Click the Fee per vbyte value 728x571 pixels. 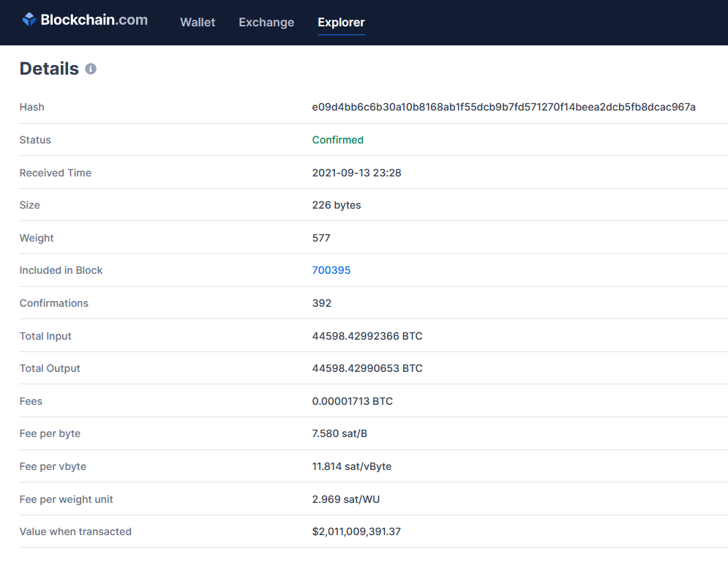(352, 466)
